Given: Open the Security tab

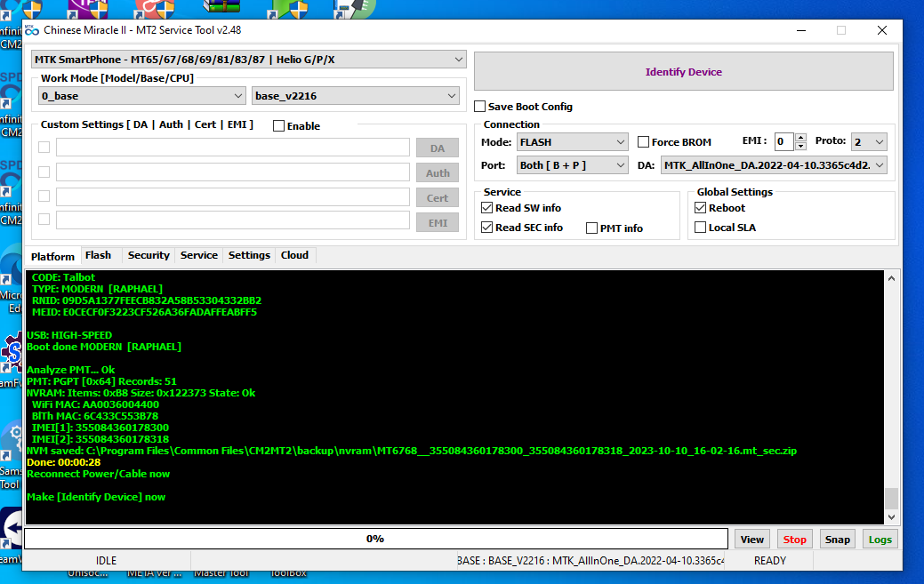Looking at the screenshot, I should click(149, 255).
